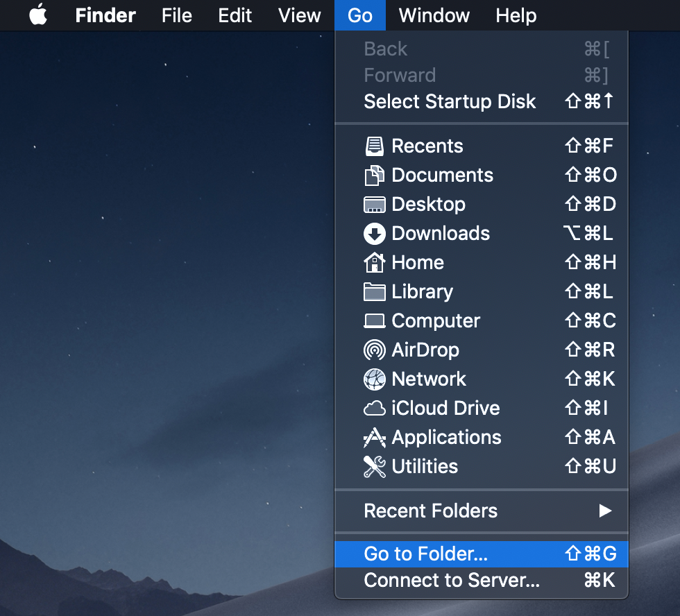
Task: Open the Finder menu in the menu bar
Action: 105,15
